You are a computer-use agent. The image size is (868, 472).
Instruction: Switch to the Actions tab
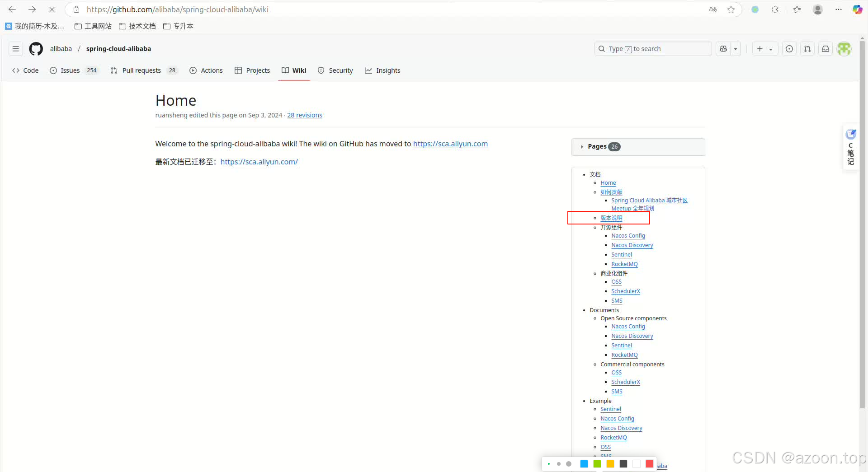click(206, 70)
